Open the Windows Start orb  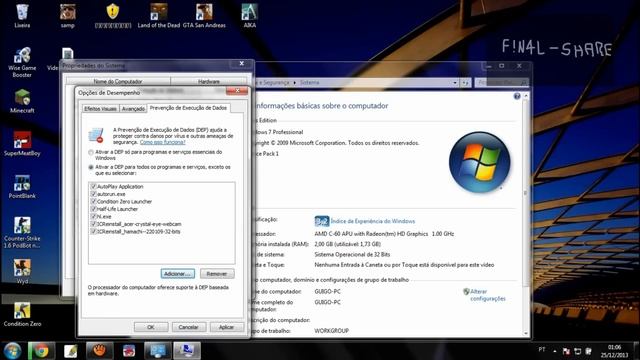coord(12,351)
